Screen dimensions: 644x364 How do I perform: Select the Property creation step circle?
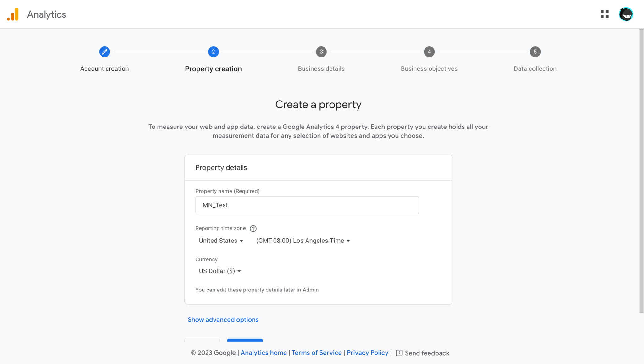pyautogui.click(x=213, y=52)
